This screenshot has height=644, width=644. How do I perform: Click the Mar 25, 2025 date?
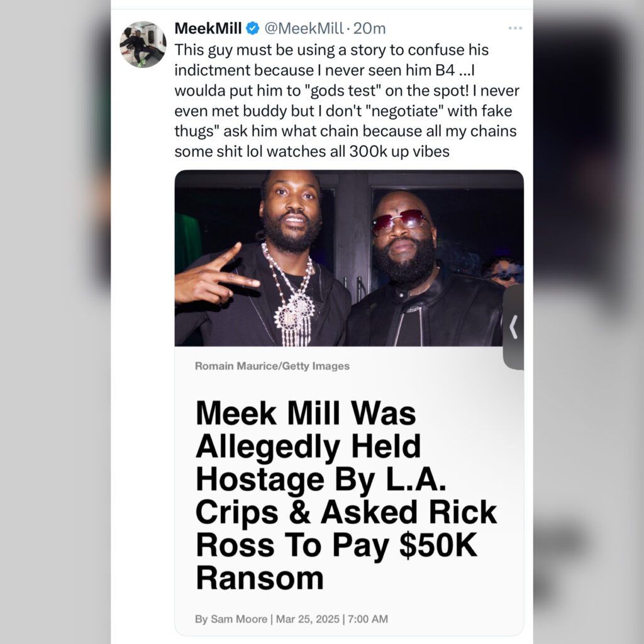[308, 619]
